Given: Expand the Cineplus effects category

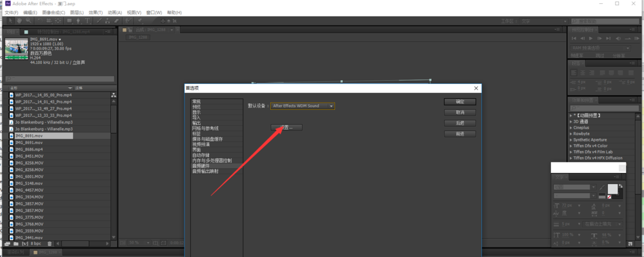Looking at the screenshot, I should coord(571,128).
